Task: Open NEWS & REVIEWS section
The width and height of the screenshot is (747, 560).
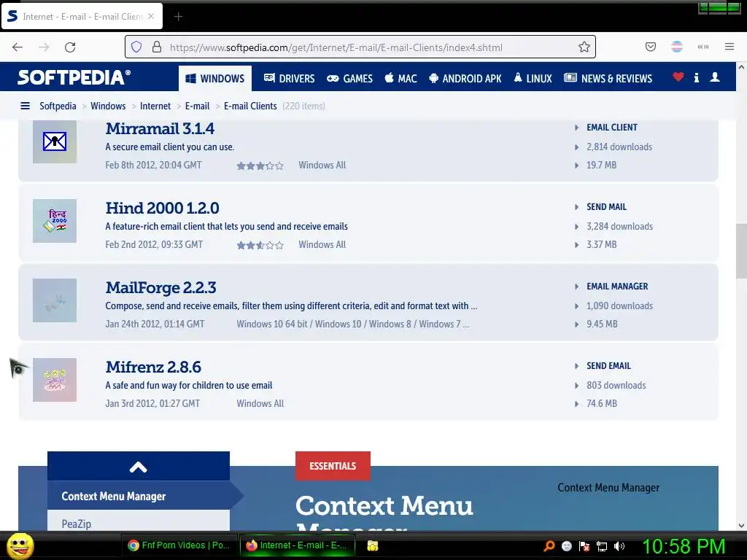Action: pyautogui.click(x=608, y=78)
